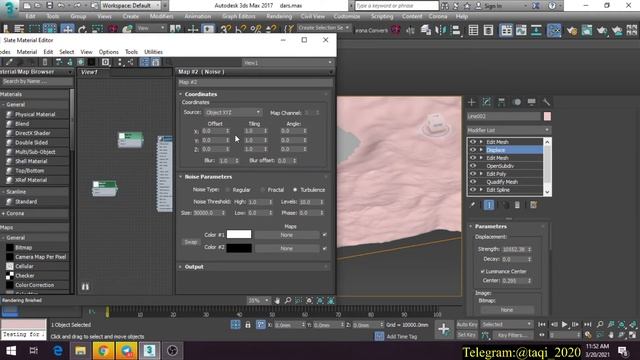Click the eyedropper pick material tool
Screen dimensions: 640x360
point(9,62)
